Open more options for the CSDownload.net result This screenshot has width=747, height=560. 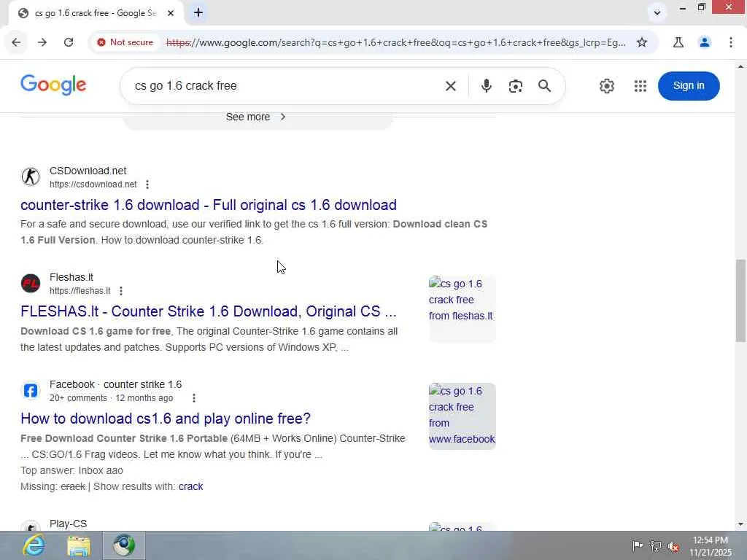(x=147, y=184)
